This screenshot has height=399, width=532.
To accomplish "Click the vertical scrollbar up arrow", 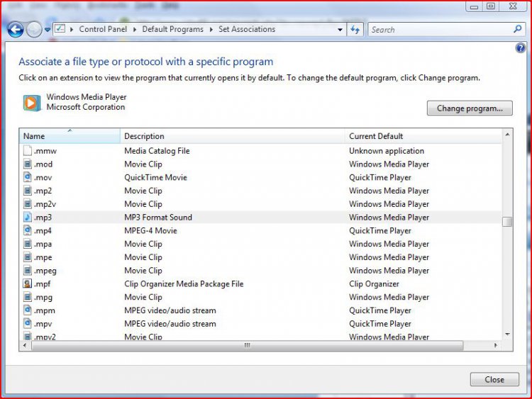I will [507, 135].
